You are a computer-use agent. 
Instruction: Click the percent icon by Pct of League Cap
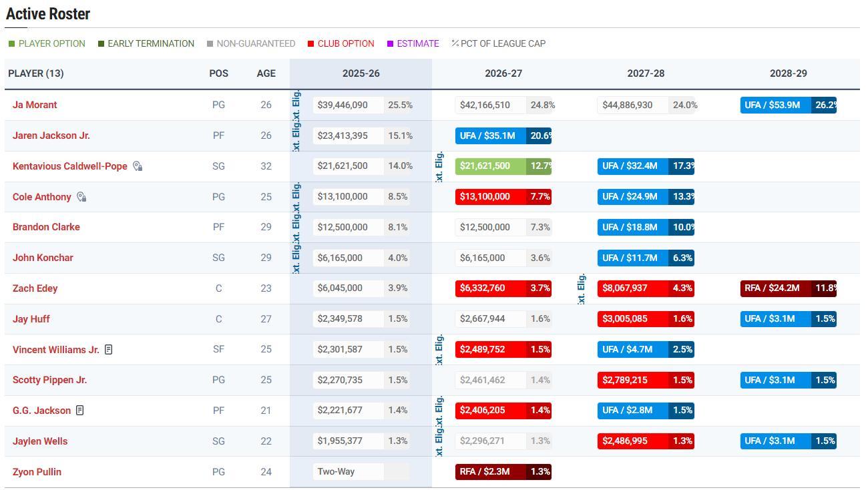[455, 44]
